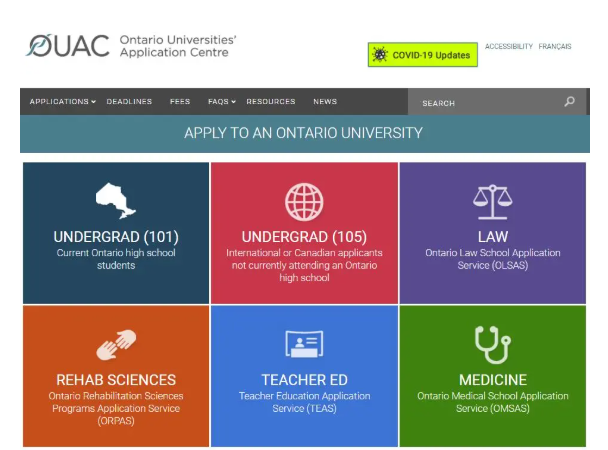Open the Deadlines menu item
608x450 pixels.
(x=129, y=102)
